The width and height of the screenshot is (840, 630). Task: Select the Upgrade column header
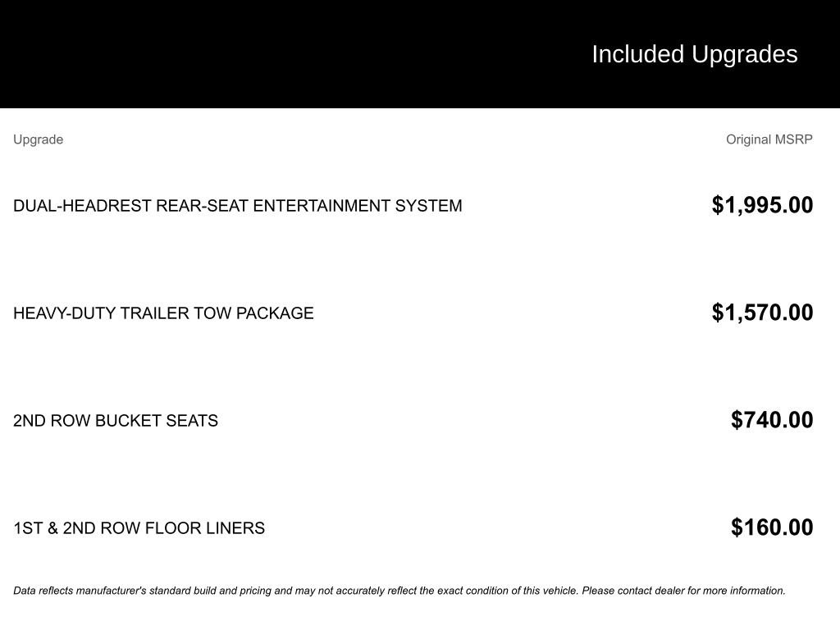[x=38, y=139]
